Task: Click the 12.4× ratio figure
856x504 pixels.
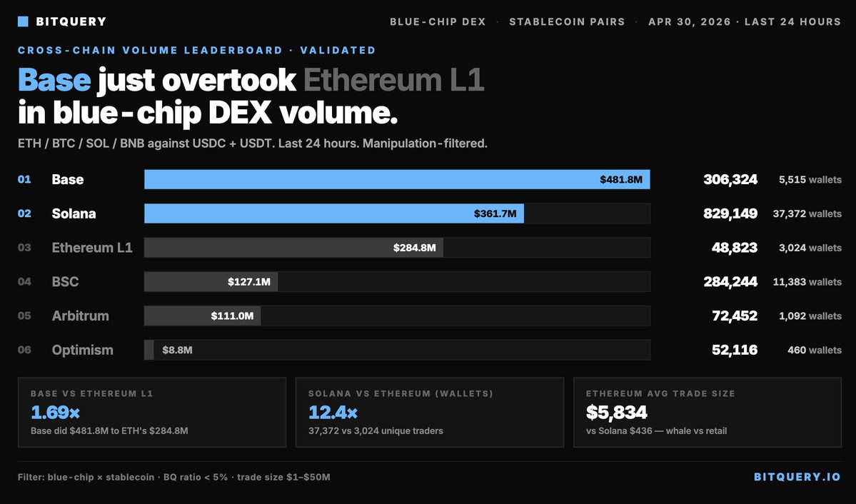Action: (333, 412)
